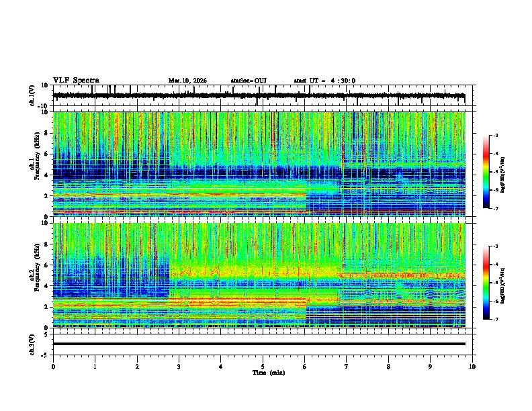The image size is (532, 411).
Task: Click the ch.2 colorbar log(PSD) units label
Action: pos(503,285)
